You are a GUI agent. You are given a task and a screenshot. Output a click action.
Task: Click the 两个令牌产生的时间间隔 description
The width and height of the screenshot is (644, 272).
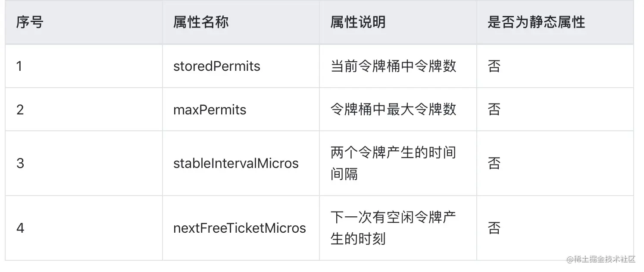(x=393, y=163)
